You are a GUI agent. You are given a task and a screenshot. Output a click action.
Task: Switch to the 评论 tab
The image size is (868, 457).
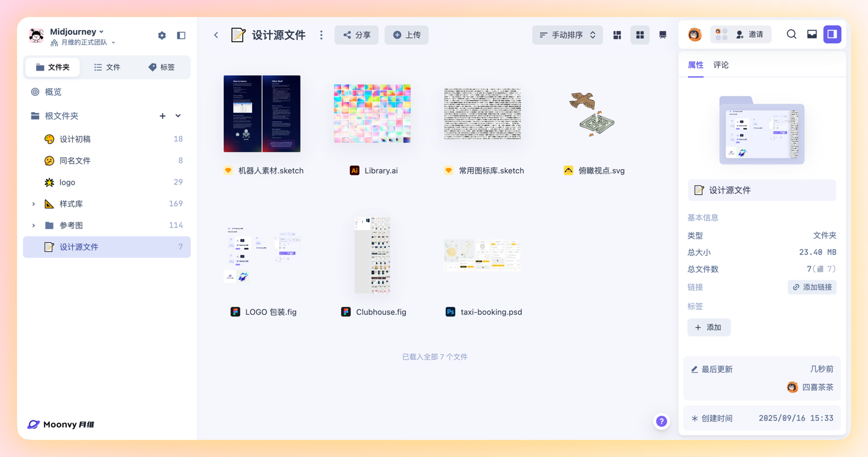[x=721, y=65]
